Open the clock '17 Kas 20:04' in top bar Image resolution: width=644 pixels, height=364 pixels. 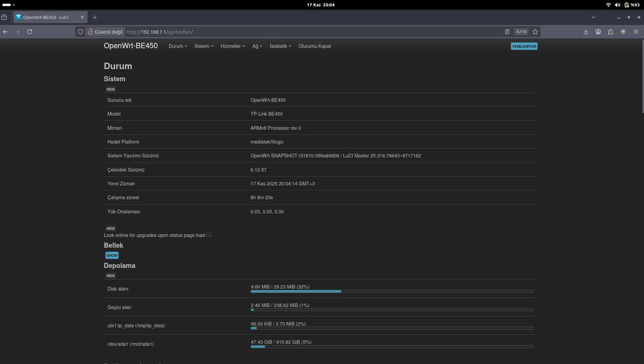pyautogui.click(x=321, y=4)
